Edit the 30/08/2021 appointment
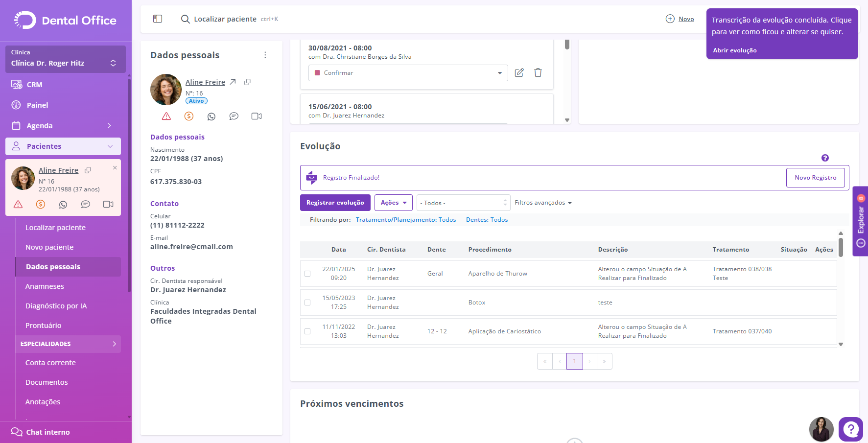 click(x=519, y=72)
